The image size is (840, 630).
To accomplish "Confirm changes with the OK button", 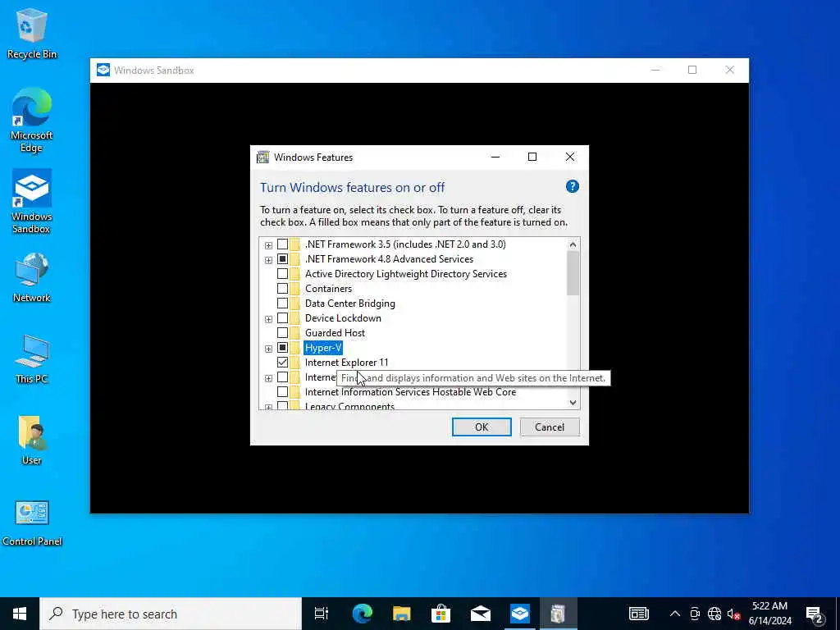I will click(x=482, y=427).
